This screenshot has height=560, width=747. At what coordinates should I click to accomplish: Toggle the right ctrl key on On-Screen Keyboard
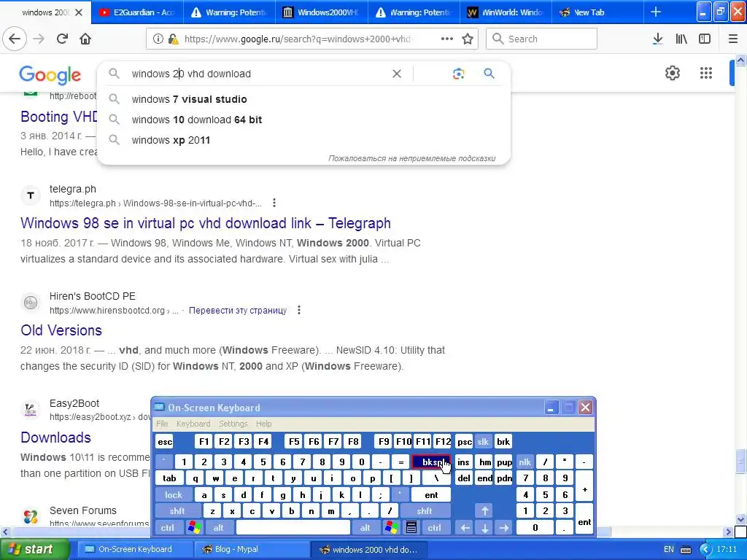pyautogui.click(x=434, y=528)
